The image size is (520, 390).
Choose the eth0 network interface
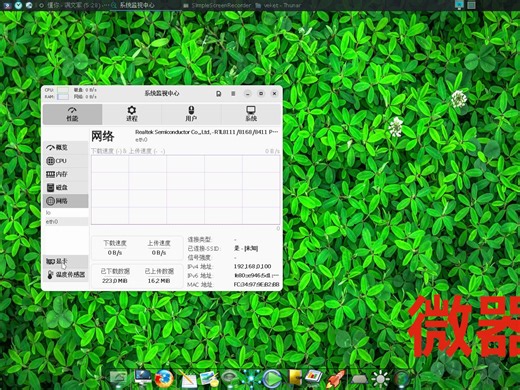click(x=66, y=222)
